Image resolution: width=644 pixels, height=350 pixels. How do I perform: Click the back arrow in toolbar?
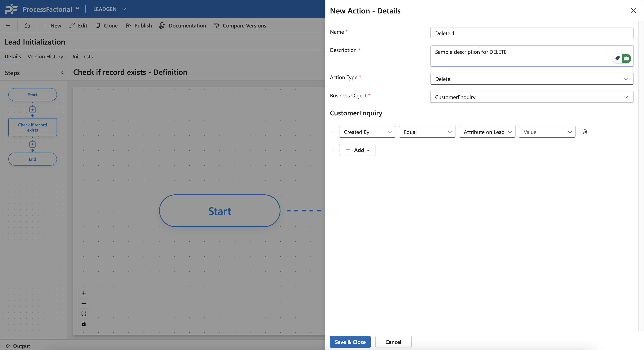pos(8,25)
